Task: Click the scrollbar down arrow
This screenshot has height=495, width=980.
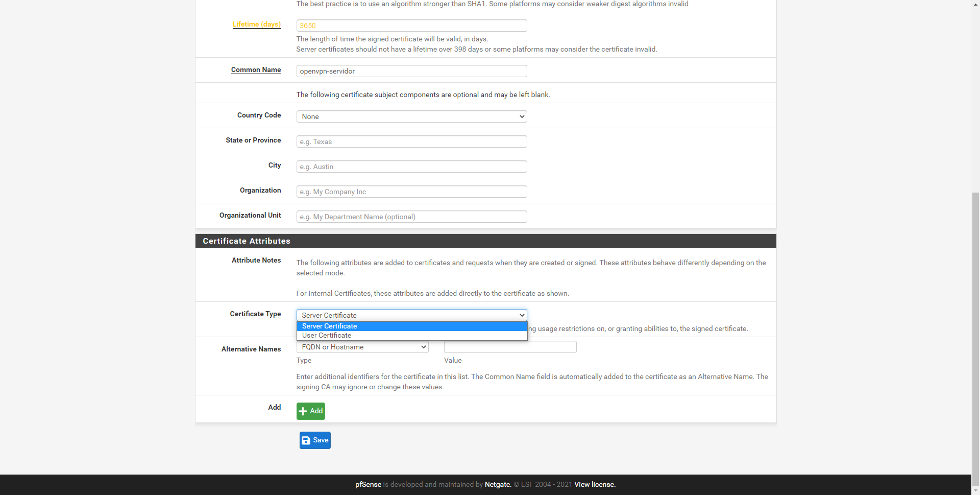Action: (x=976, y=490)
